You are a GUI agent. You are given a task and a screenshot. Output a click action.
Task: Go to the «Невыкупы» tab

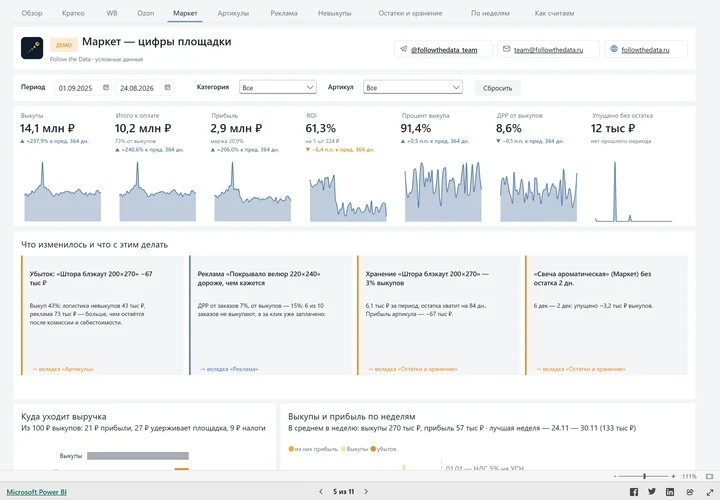tap(335, 13)
